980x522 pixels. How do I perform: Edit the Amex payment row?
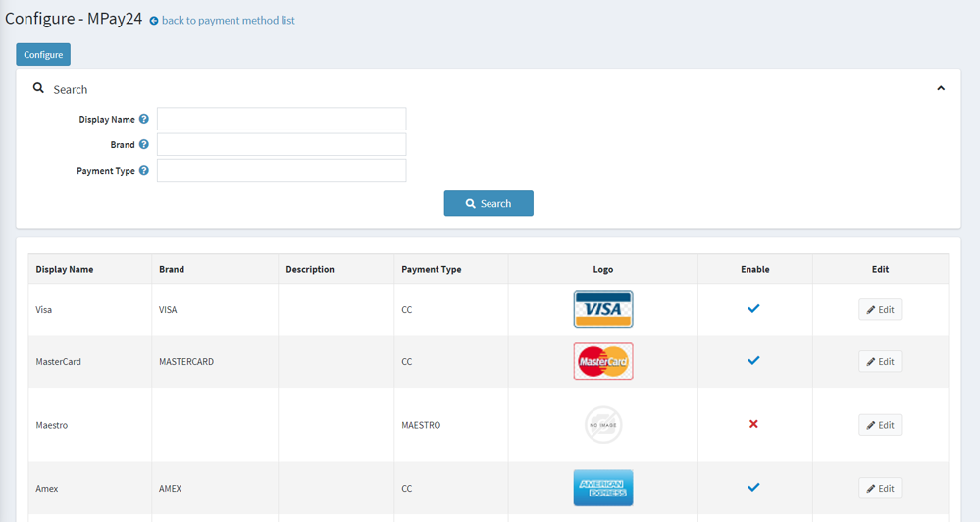coord(880,489)
